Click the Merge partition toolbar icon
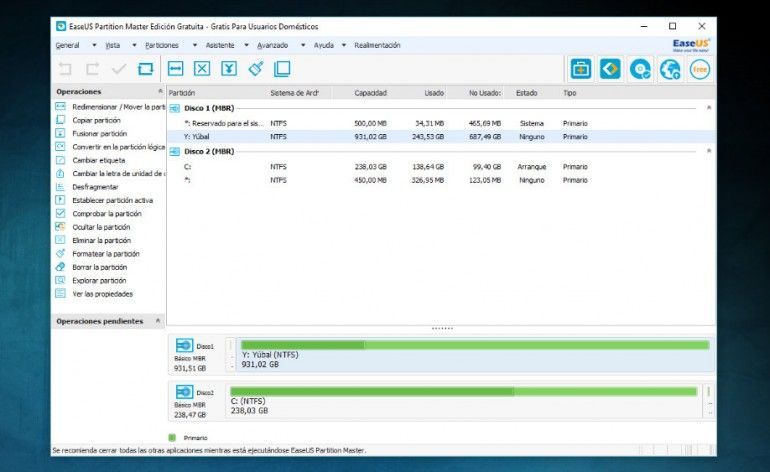770x472 pixels. point(229,69)
